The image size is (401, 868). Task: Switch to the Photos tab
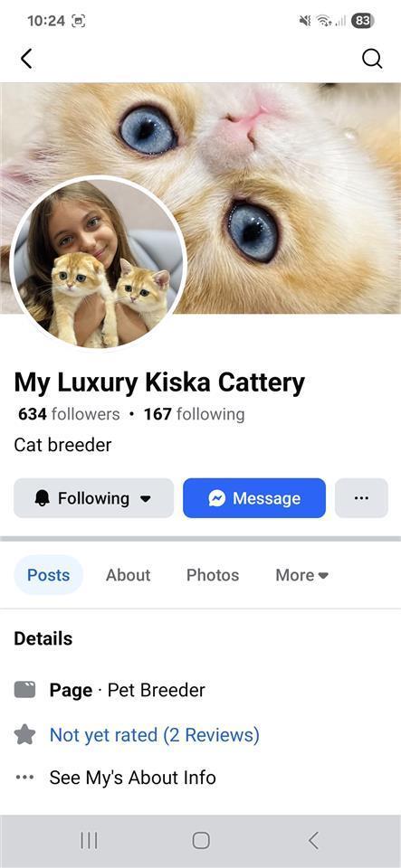pos(213,575)
